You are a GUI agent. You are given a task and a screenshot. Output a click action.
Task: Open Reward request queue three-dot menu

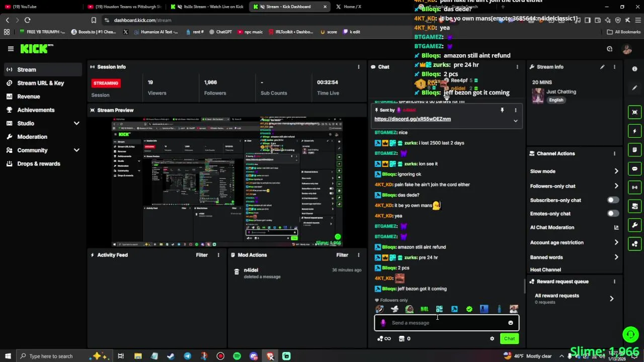pos(614,282)
